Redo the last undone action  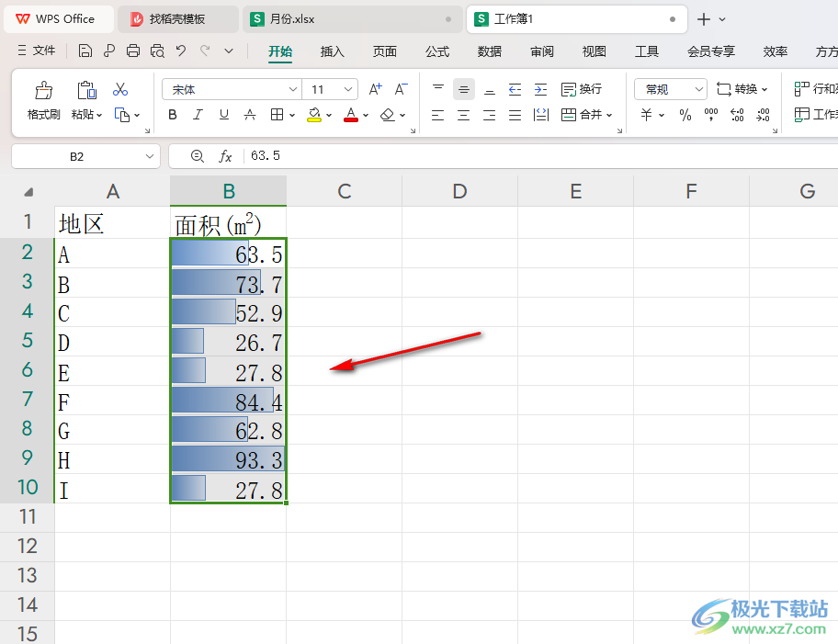[205, 51]
